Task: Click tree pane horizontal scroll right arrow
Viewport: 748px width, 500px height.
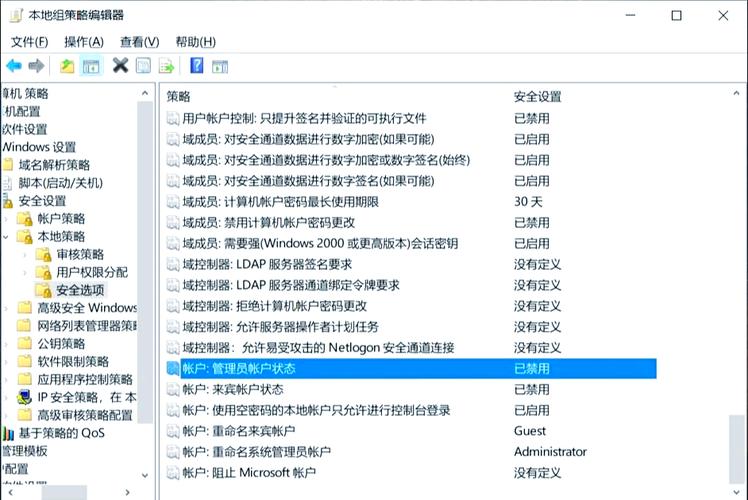Action: [x=127, y=492]
